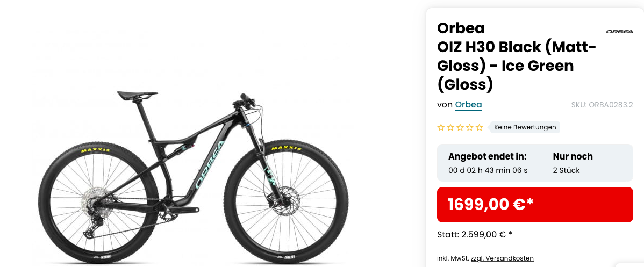Click the offer countdown timer value
The width and height of the screenshot is (644, 267).
click(488, 170)
